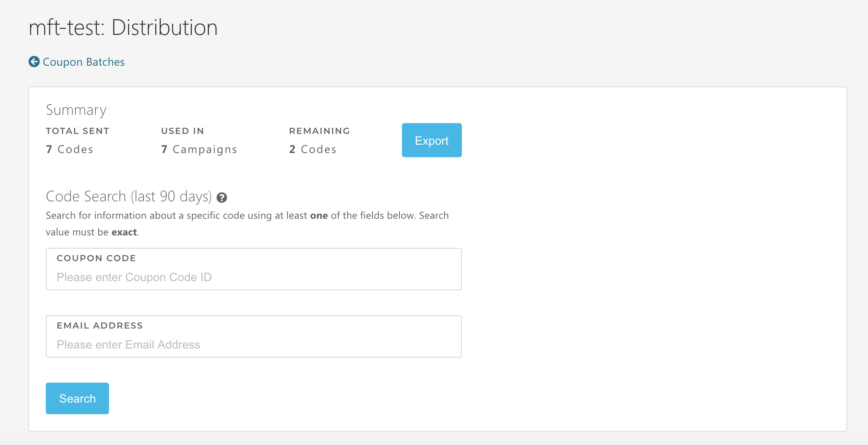Click the back arrow icon beside Coupon Batches
The image size is (868, 445).
(x=34, y=62)
